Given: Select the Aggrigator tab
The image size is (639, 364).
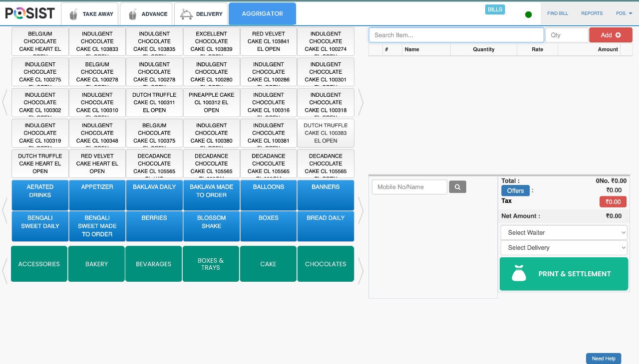Looking at the screenshot, I should tap(262, 14).
